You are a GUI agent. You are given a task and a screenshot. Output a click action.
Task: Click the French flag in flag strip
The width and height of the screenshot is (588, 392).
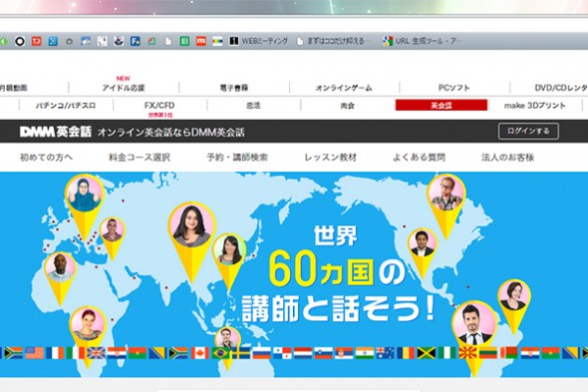55,353
